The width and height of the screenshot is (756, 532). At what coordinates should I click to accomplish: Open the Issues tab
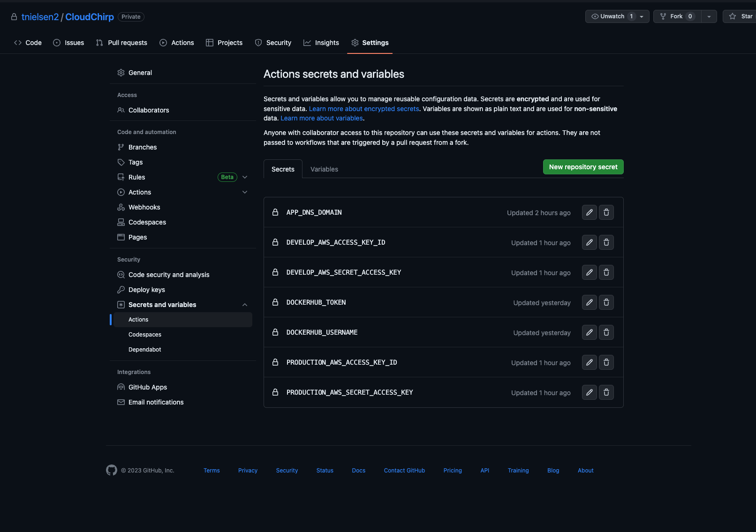coord(68,43)
